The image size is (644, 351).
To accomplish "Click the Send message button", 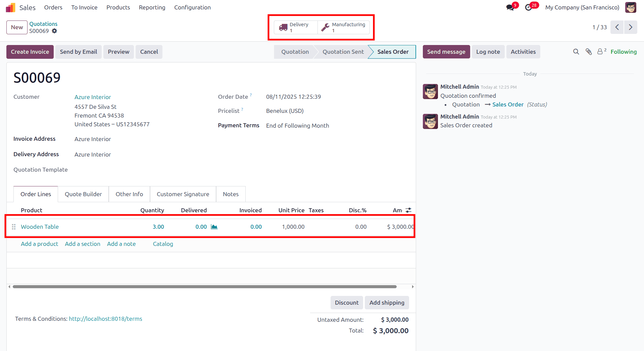I will 446,52.
